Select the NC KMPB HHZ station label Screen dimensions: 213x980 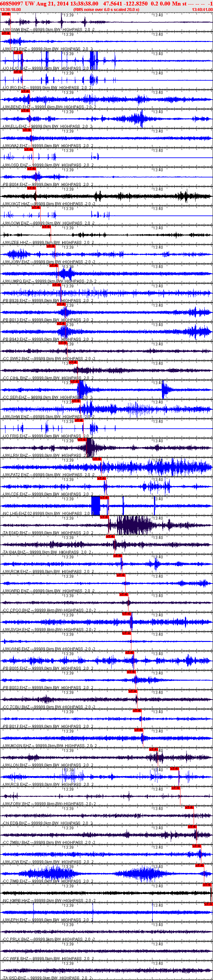coord(49,901)
